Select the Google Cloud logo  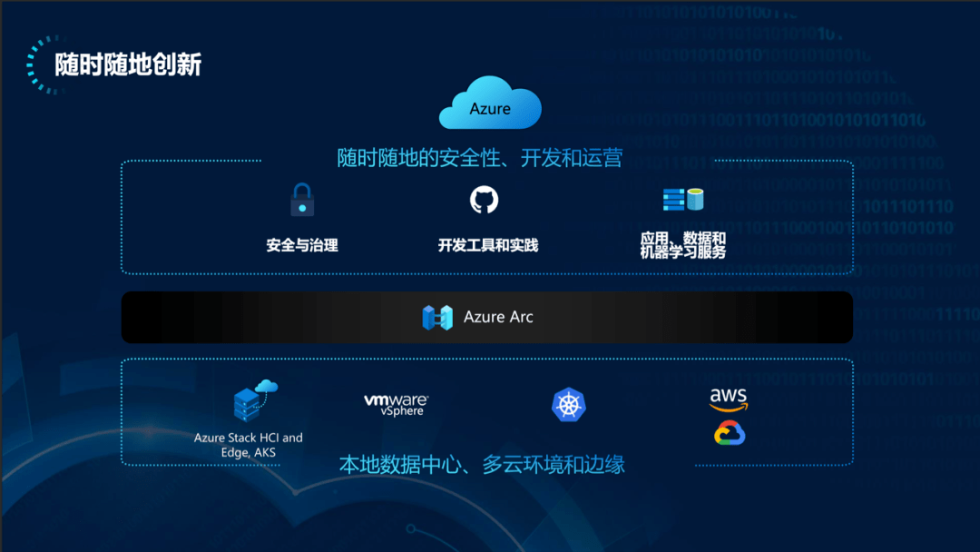click(x=730, y=433)
